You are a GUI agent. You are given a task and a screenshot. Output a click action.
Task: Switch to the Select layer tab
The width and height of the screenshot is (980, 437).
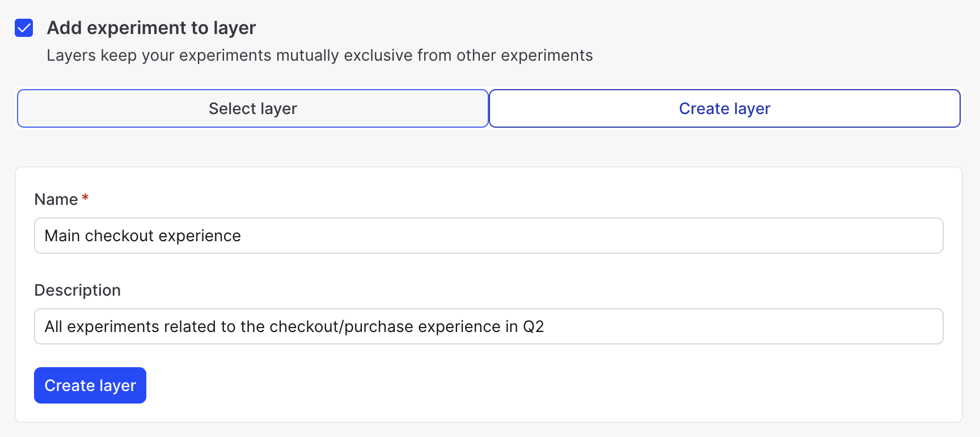pos(253,108)
